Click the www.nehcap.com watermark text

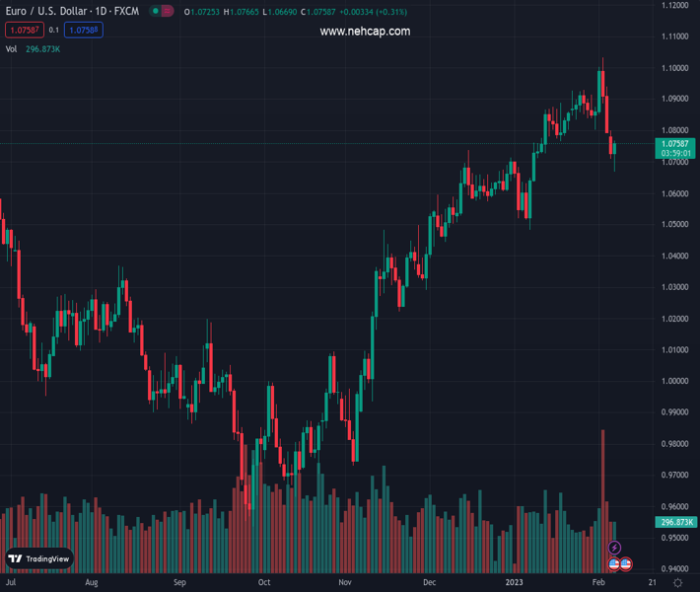click(365, 32)
